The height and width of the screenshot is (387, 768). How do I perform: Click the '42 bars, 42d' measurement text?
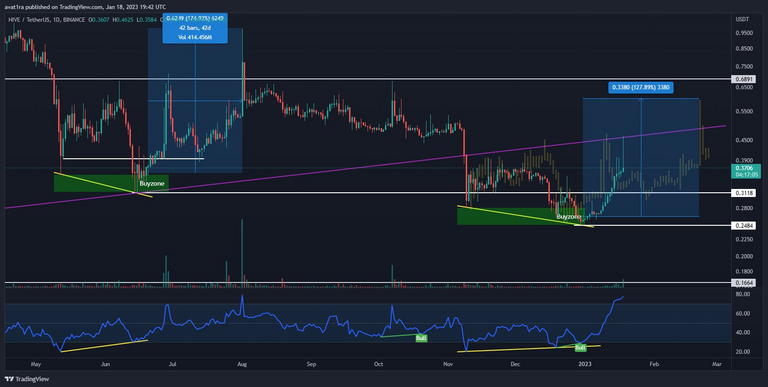coord(195,28)
